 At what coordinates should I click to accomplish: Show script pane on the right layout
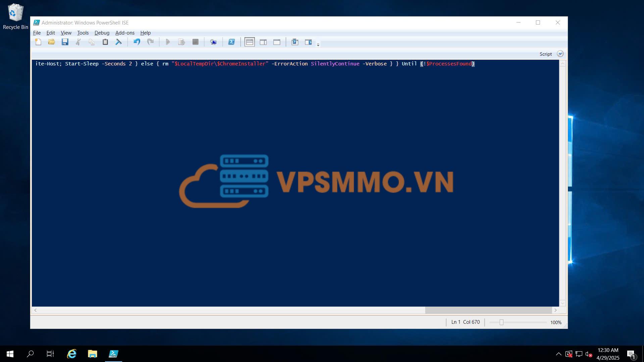[263, 42]
